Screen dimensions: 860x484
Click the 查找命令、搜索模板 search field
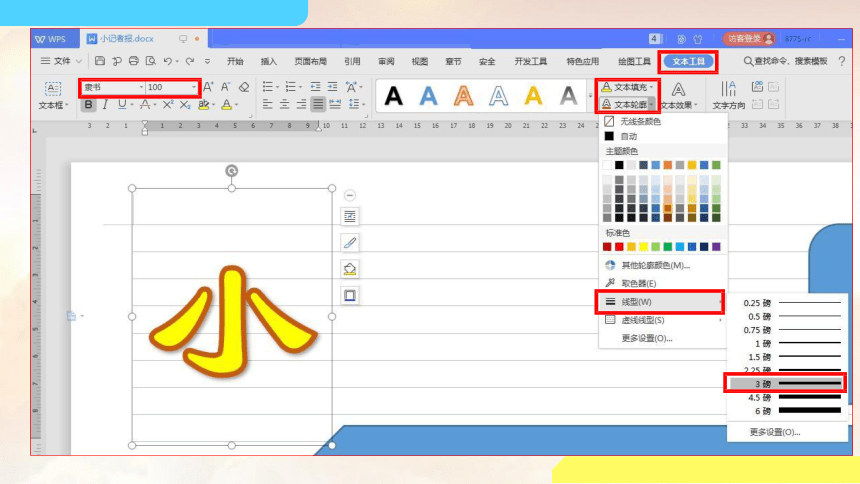pos(785,61)
